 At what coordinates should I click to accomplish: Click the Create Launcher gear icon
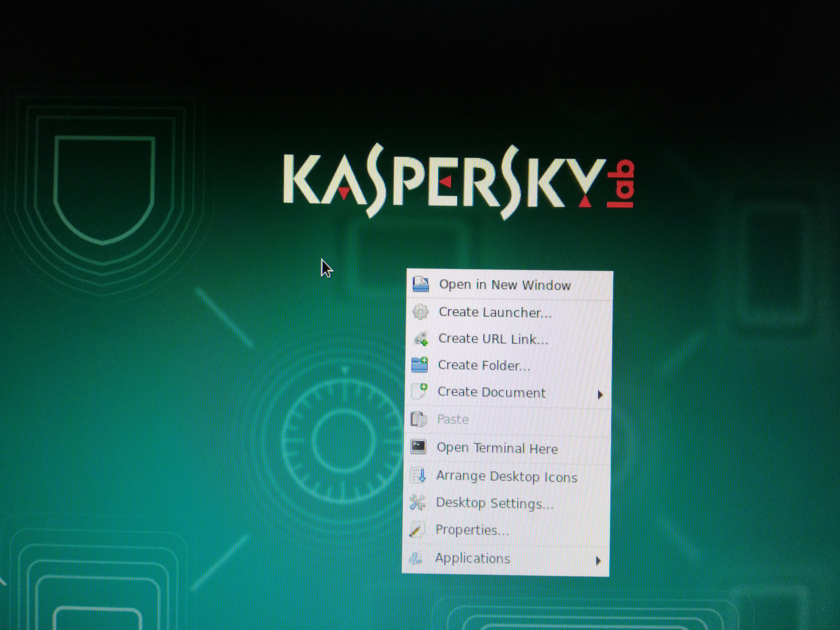[x=420, y=312]
